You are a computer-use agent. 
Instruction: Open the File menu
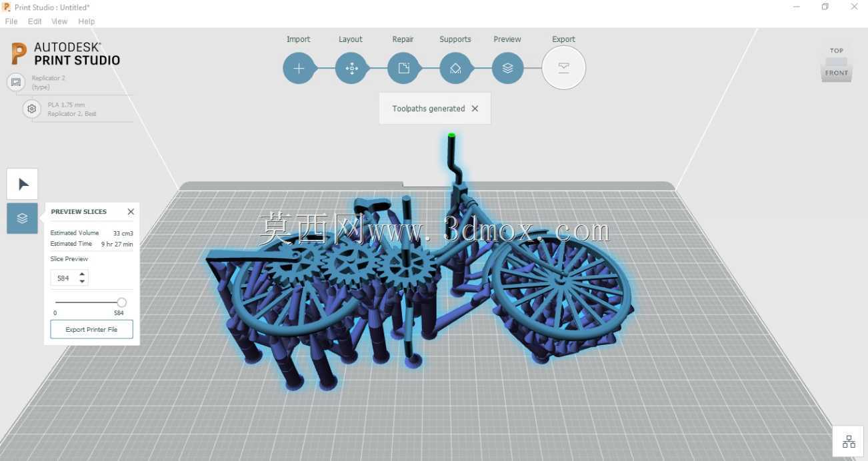pyautogui.click(x=11, y=21)
